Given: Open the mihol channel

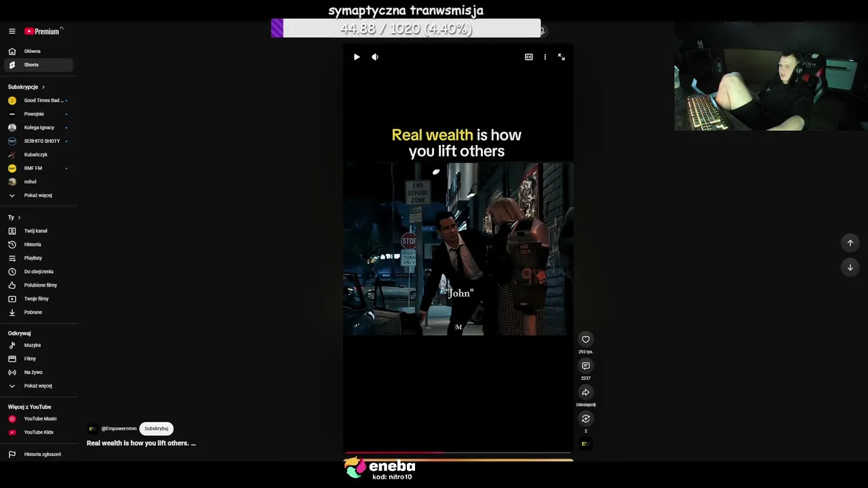Looking at the screenshot, I should tap(39, 182).
